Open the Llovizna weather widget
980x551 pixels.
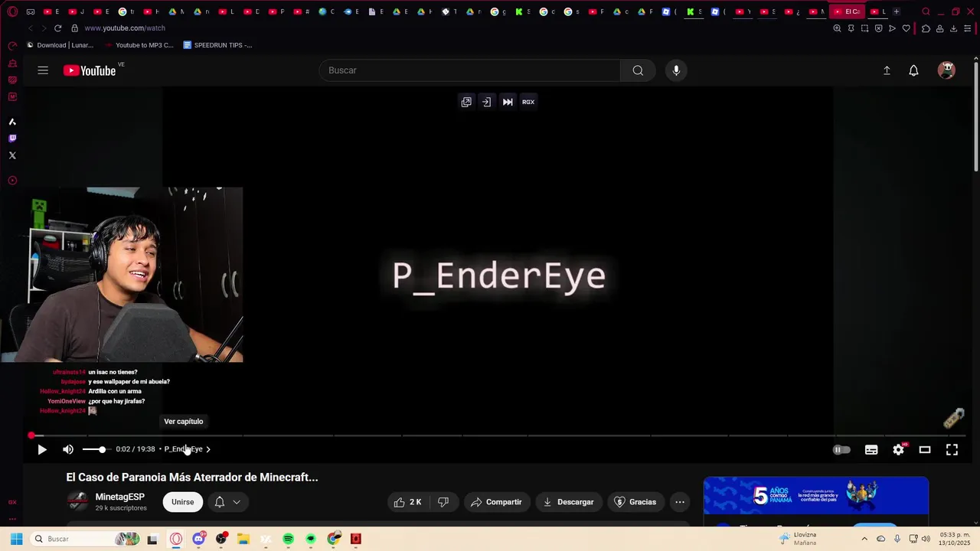click(798, 539)
